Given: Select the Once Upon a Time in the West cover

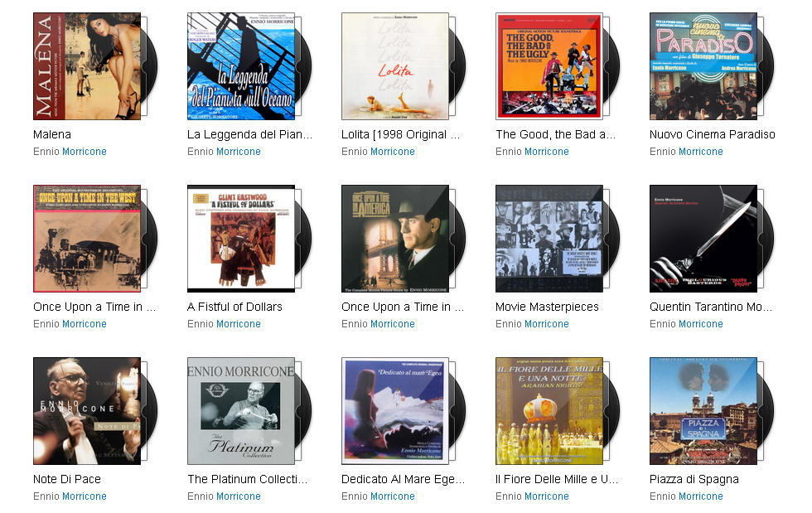Looking at the screenshot, I should [x=87, y=239].
